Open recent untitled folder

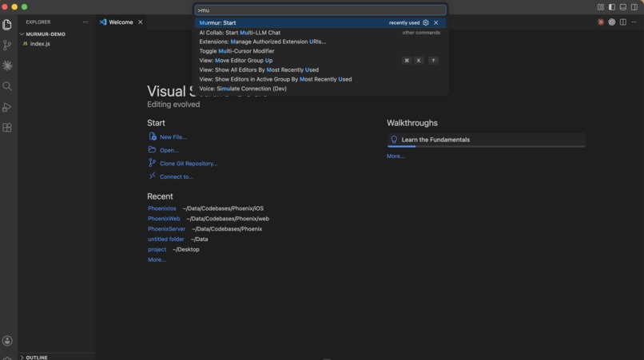(166, 239)
